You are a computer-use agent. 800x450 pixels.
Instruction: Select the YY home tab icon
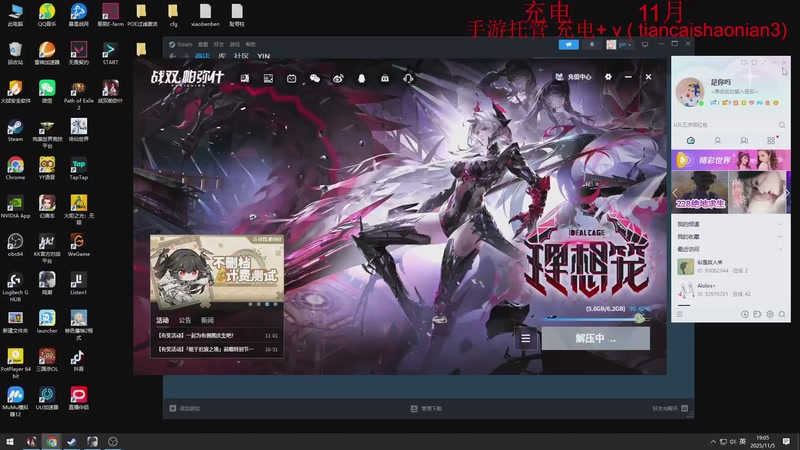tap(691, 140)
